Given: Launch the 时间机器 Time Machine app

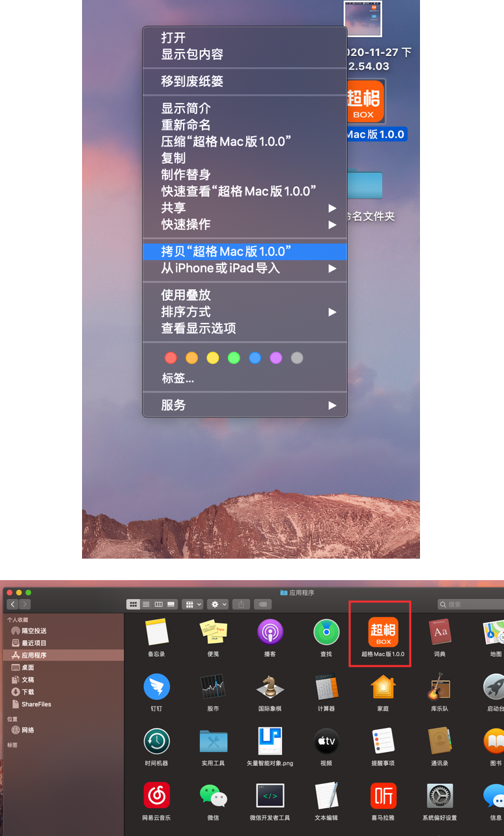Looking at the screenshot, I should click(x=156, y=741).
